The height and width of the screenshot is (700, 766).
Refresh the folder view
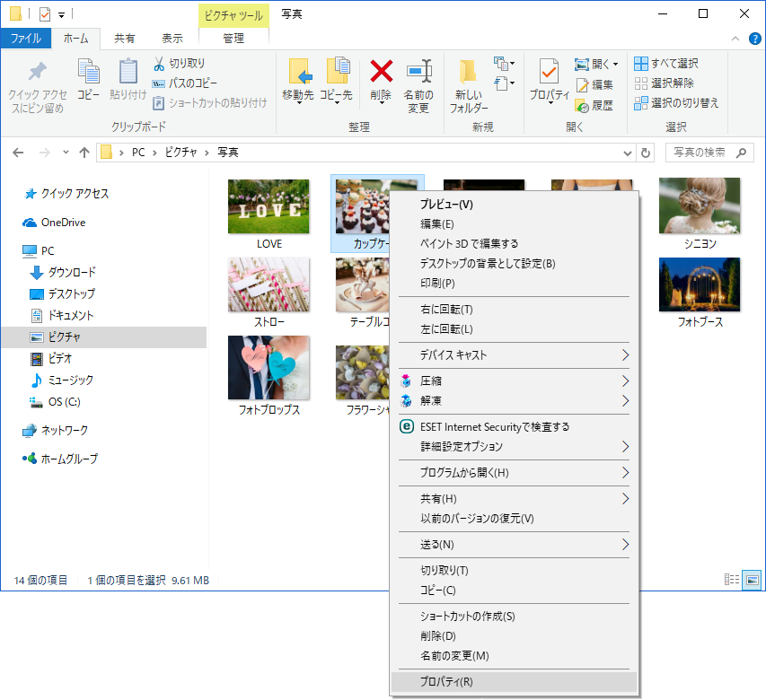click(646, 153)
